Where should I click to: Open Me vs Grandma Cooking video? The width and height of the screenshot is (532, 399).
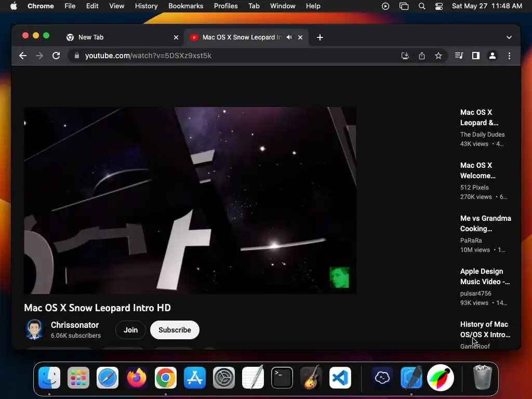click(486, 223)
